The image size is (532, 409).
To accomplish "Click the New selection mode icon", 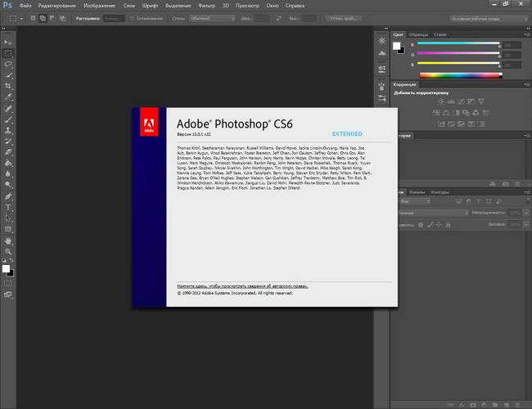I will [x=33, y=18].
